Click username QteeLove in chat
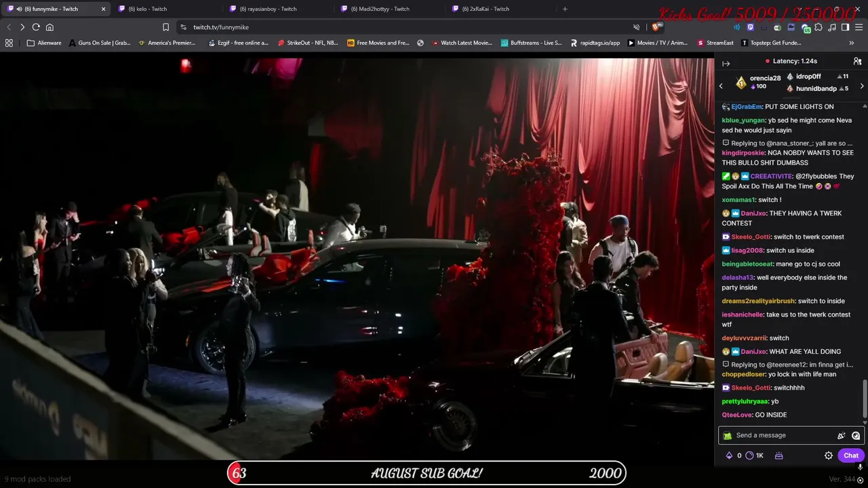868x488 pixels. point(737,415)
